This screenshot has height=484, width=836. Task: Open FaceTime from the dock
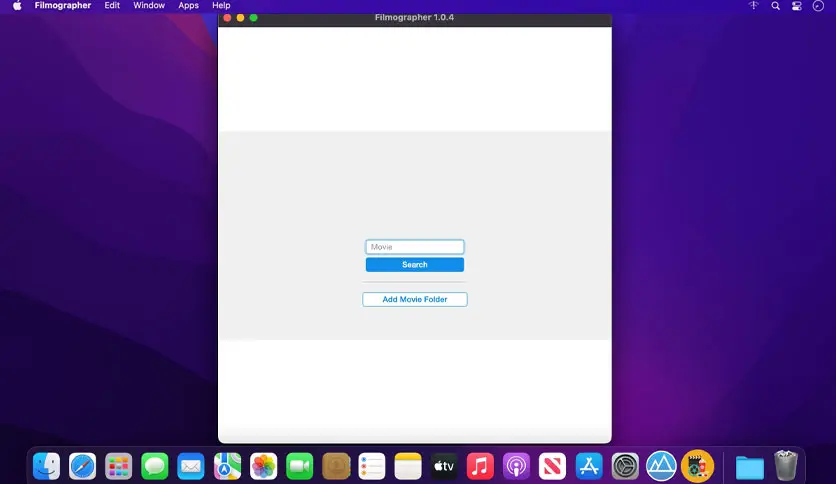[x=300, y=466]
